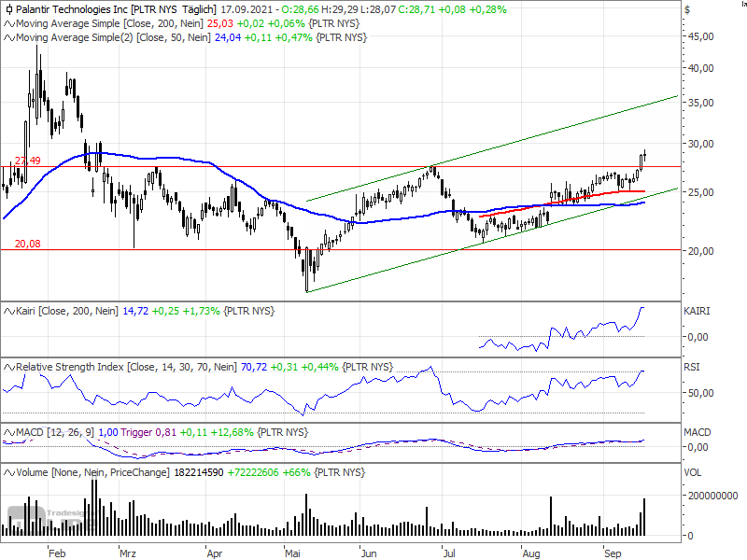Click the line icon beside Moving Average Simple(2)
This screenshot has width=747, height=560.
point(9,37)
